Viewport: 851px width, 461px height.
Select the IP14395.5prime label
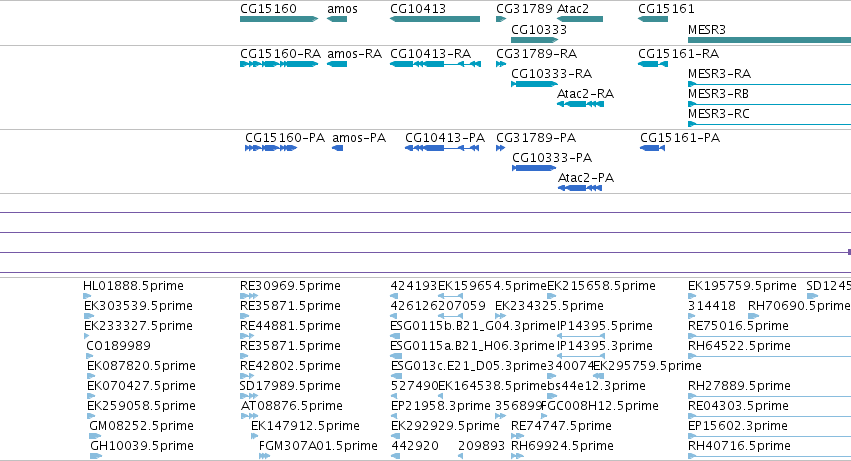pyautogui.click(x=605, y=326)
